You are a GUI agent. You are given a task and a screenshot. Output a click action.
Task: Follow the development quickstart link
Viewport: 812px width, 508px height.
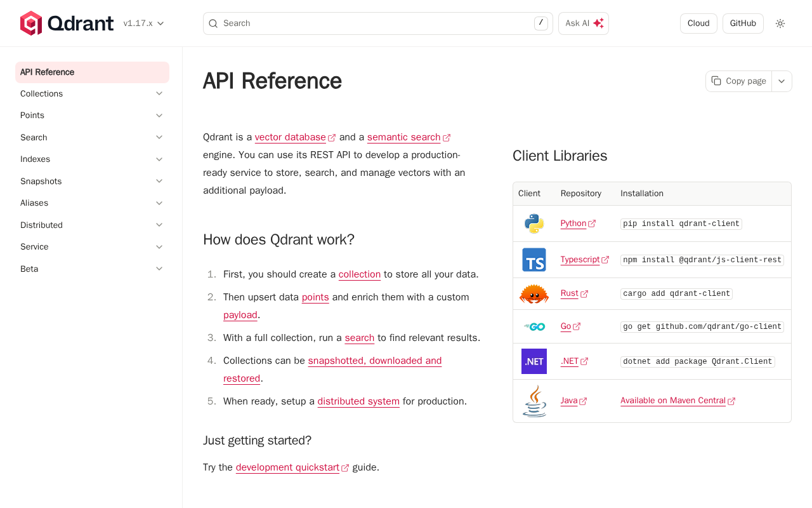287,467
